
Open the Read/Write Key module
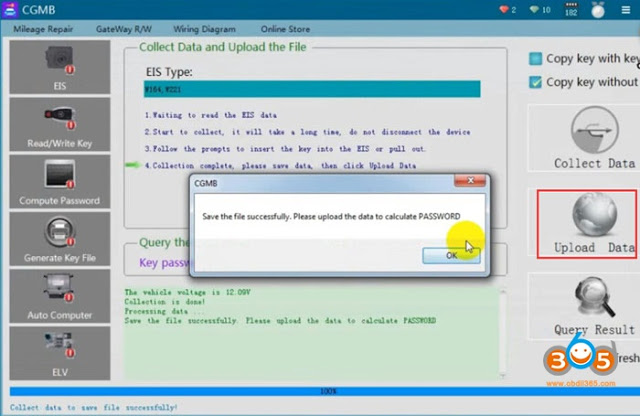click(60, 125)
